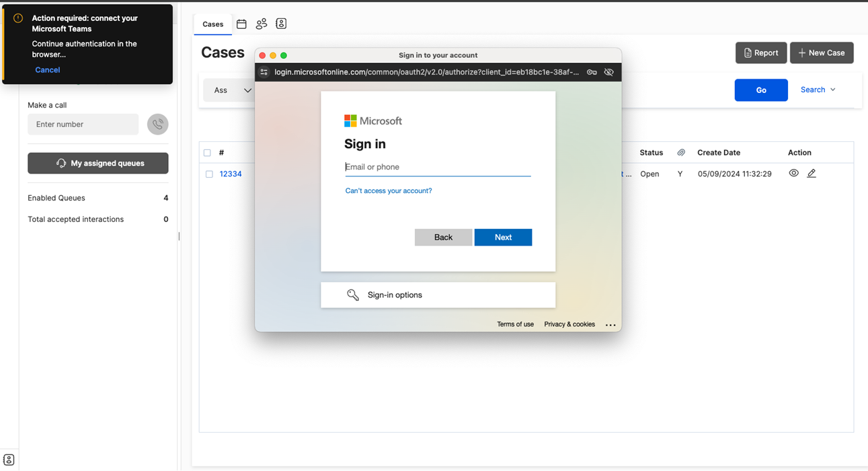Image resolution: width=868 pixels, height=471 pixels.
Task: Click the plus icon on the New Case button
Action: (801, 53)
